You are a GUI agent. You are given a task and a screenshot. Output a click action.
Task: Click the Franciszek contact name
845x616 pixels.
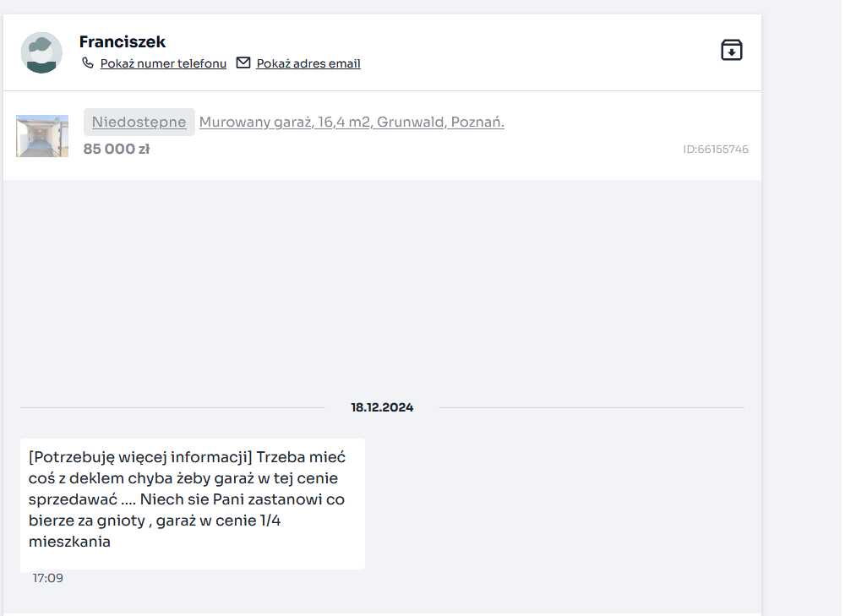click(123, 41)
